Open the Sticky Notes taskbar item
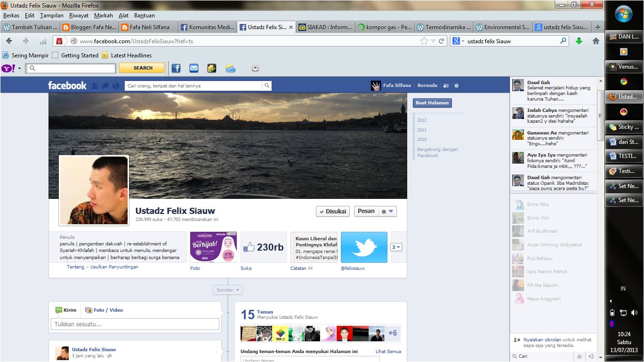The width and height of the screenshot is (644, 362). pyautogui.click(x=624, y=127)
